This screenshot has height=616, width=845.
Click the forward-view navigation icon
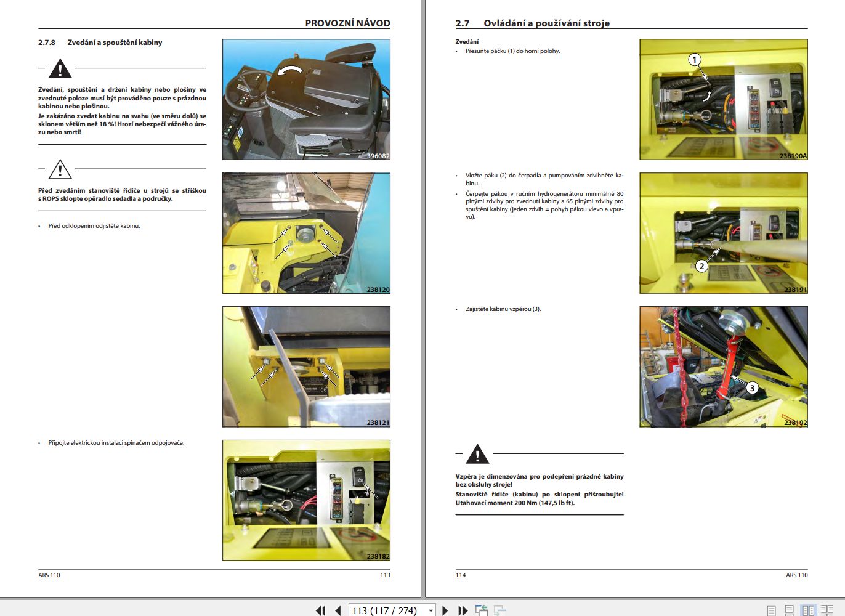pos(499,610)
